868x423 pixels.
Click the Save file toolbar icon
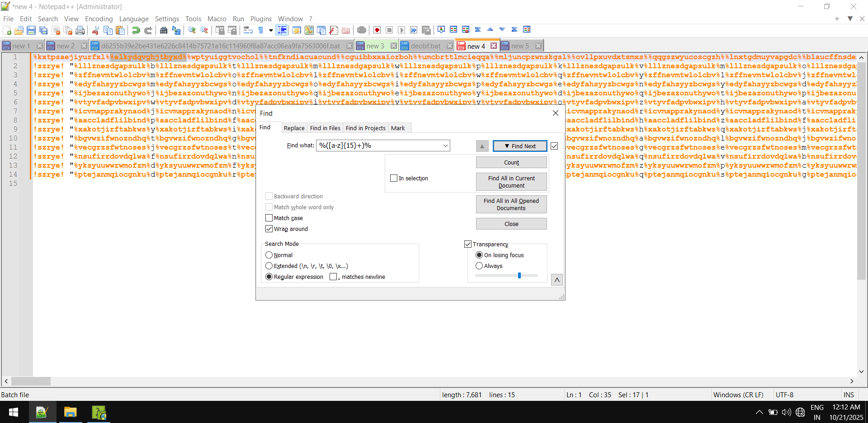point(31,30)
